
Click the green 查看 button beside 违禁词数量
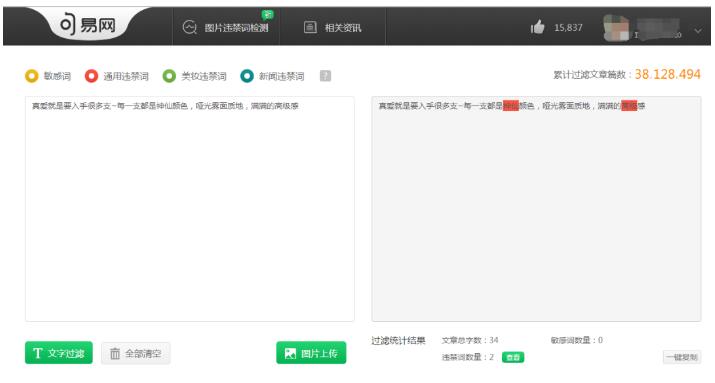point(513,357)
